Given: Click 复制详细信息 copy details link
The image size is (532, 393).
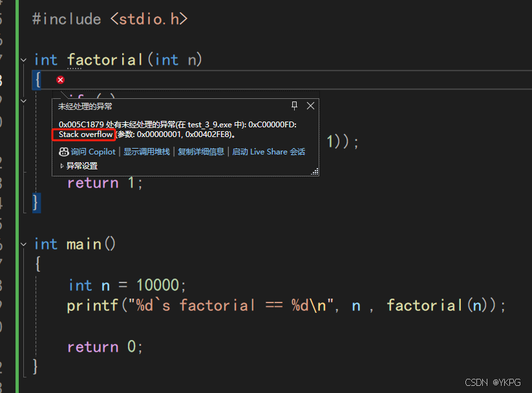Looking at the screenshot, I should (x=201, y=152).
